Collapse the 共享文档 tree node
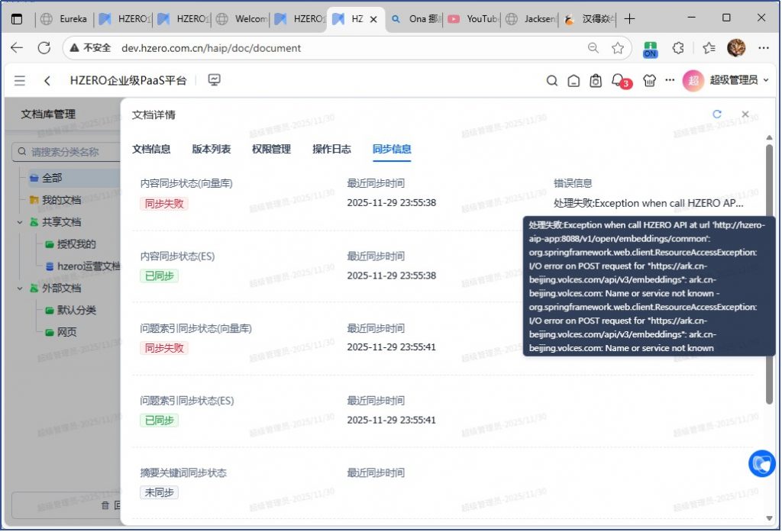Viewport: 782px width, 532px height. pos(20,222)
